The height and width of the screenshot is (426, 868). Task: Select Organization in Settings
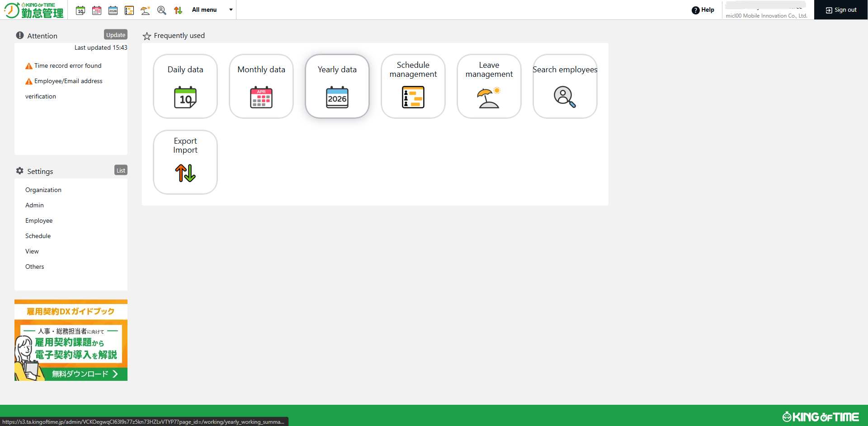click(x=43, y=190)
